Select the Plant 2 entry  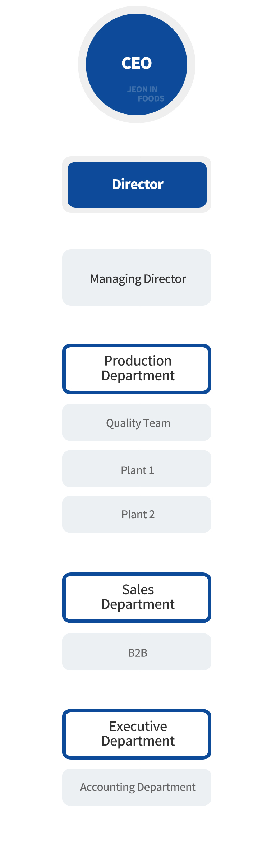(137, 514)
